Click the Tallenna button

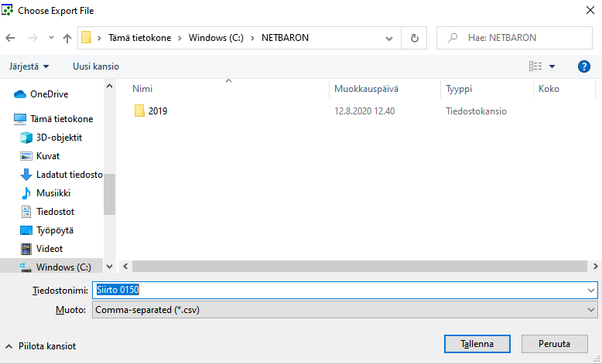click(x=477, y=344)
